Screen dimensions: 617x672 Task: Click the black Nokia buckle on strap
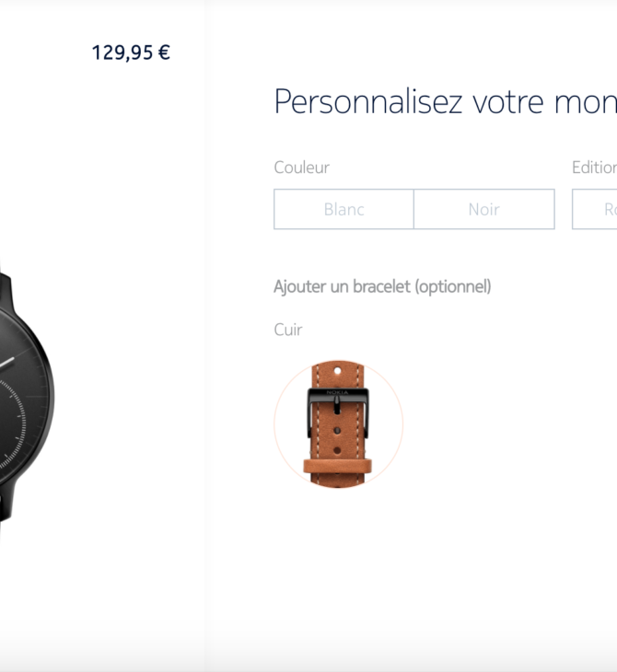(x=338, y=412)
